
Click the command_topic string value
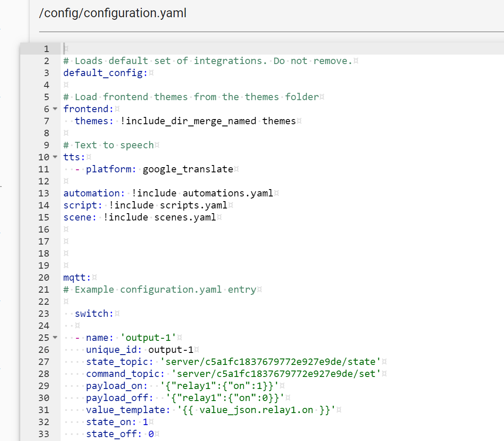tap(276, 374)
